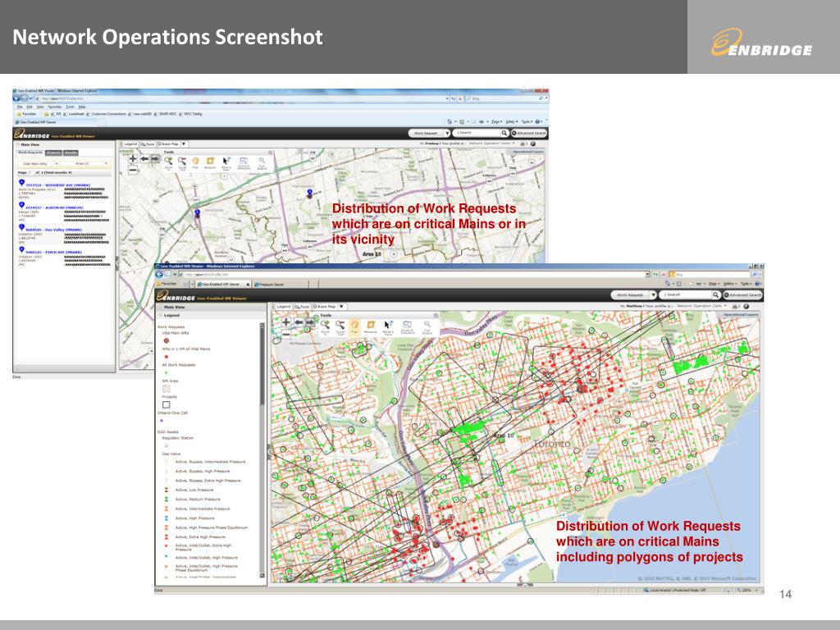
Task: Click the search magnifier in front viewer header
Action: coord(715,294)
